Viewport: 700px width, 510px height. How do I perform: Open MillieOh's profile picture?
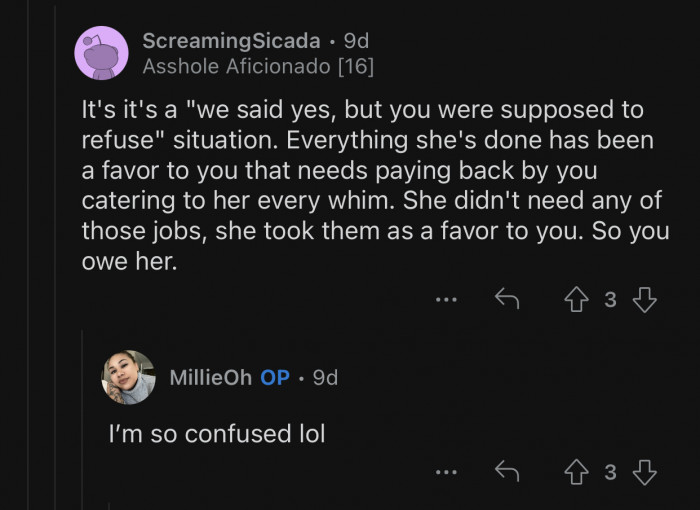point(129,377)
